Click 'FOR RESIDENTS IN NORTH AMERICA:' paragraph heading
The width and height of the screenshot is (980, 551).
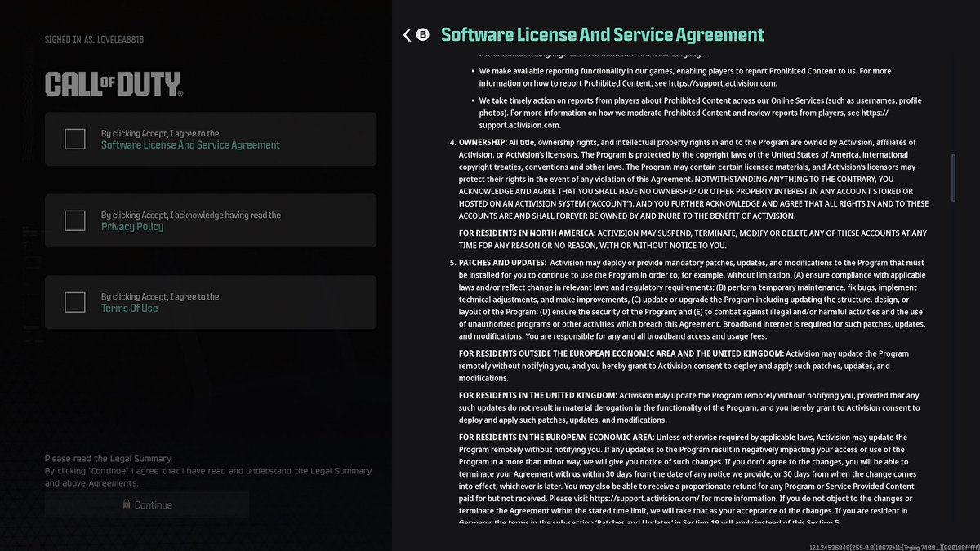coord(527,233)
